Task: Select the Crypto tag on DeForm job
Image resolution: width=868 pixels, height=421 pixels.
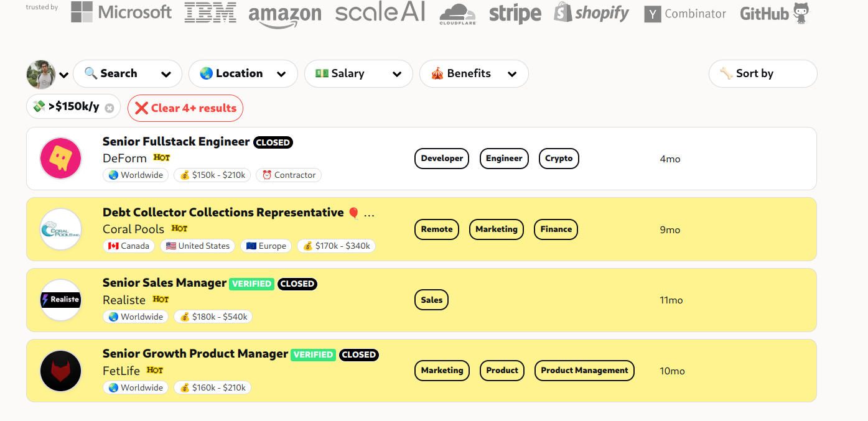Action: (x=558, y=159)
